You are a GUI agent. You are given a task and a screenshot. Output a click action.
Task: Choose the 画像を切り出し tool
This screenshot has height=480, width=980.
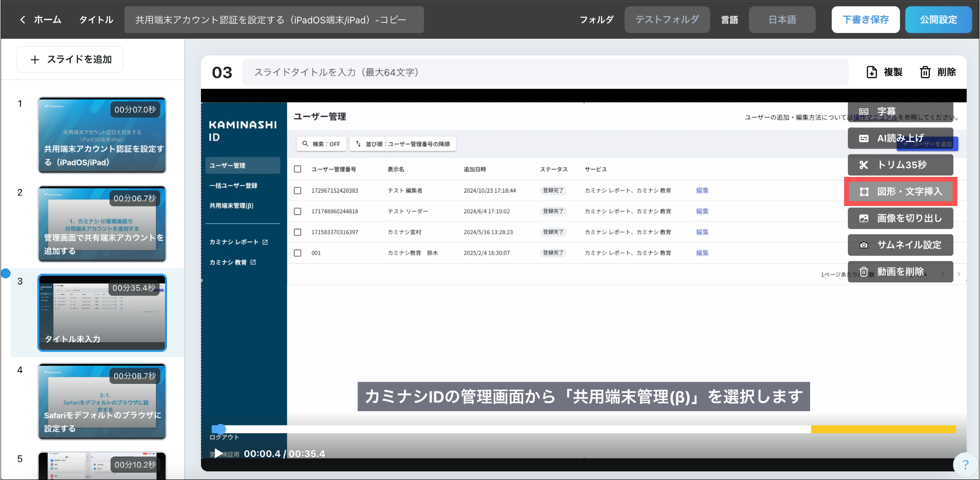pyautogui.click(x=900, y=218)
